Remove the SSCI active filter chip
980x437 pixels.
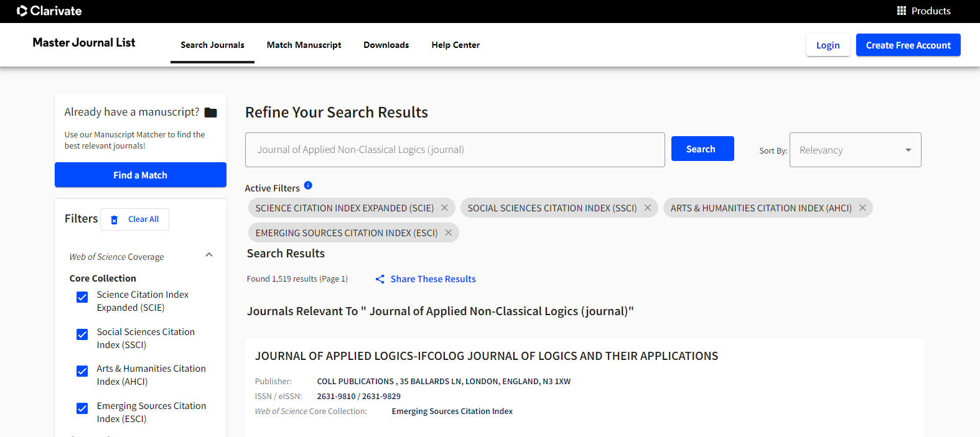point(648,208)
